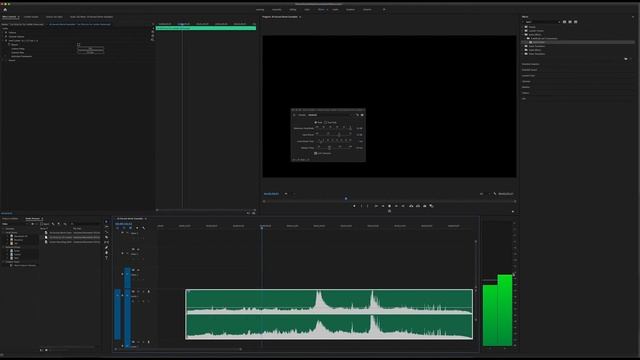This screenshot has width=640, height=360.
Task: Select Hard Limiter item in Effects panel tree
Action: pyautogui.click(x=539, y=42)
